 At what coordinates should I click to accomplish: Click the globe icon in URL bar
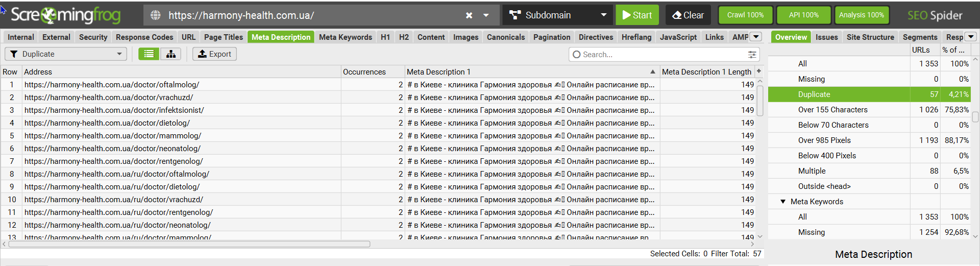tap(156, 15)
